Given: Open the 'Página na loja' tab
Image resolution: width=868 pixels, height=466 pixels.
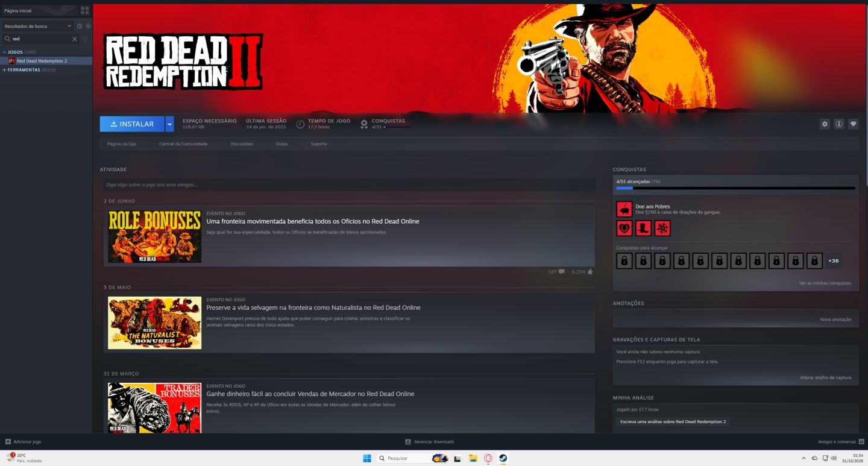Looking at the screenshot, I should point(122,144).
